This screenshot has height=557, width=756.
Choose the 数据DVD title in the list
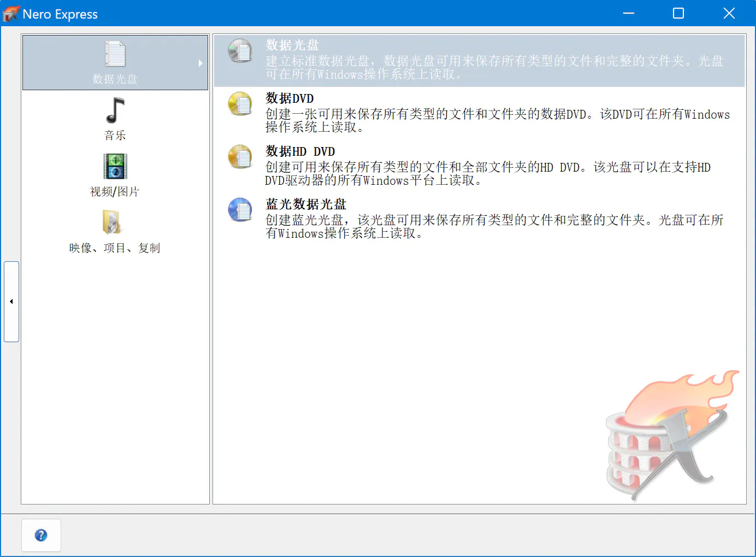click(290, 98)
